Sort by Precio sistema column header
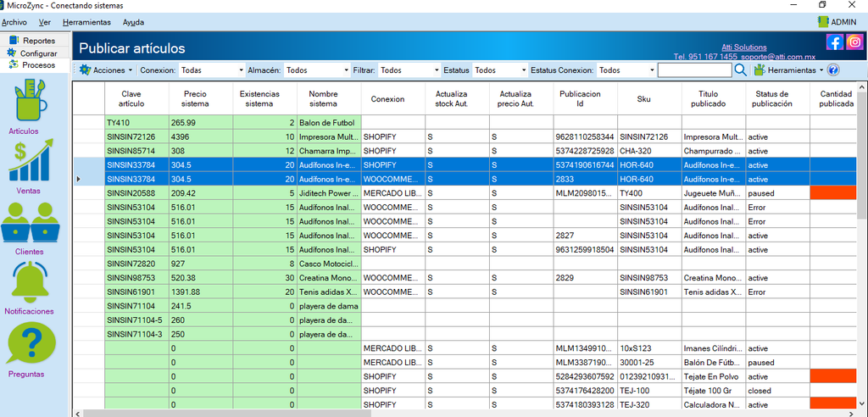This screenshot has width=868, height=417. 201,98
